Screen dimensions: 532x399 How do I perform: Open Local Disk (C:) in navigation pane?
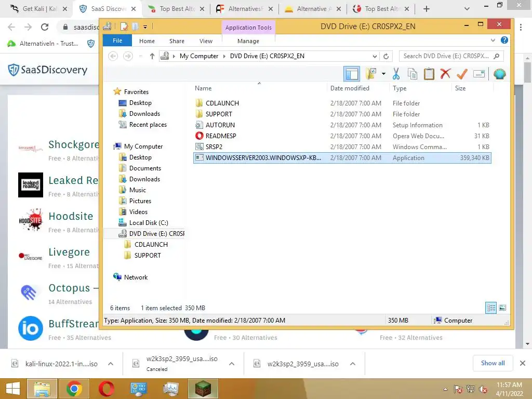click(x=148, y=222)
